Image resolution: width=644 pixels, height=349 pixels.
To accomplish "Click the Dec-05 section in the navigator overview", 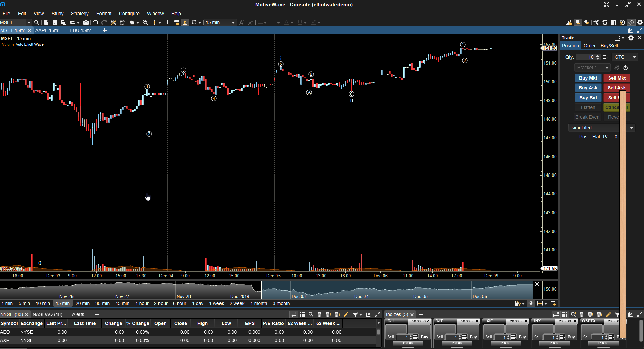I will tap(441, 290).
